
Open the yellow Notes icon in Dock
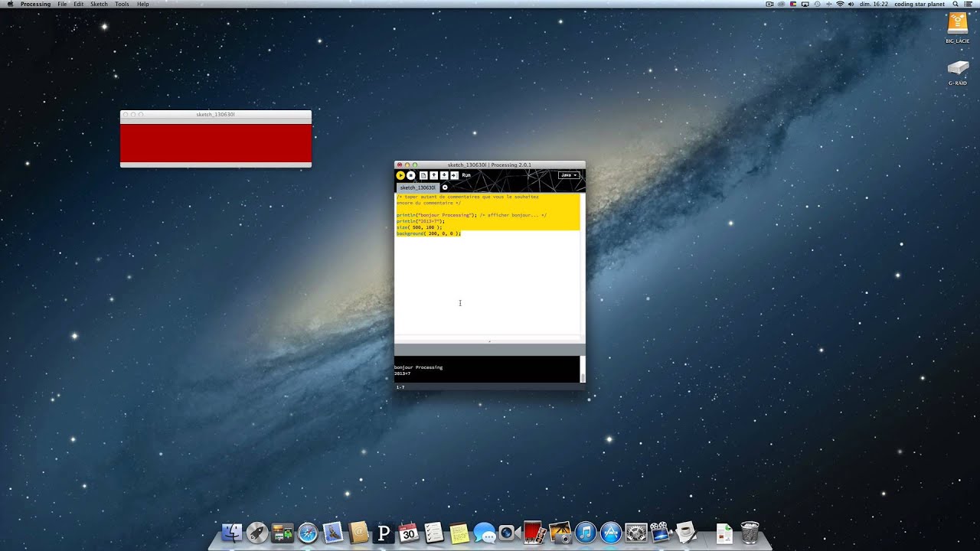(459, 533)
